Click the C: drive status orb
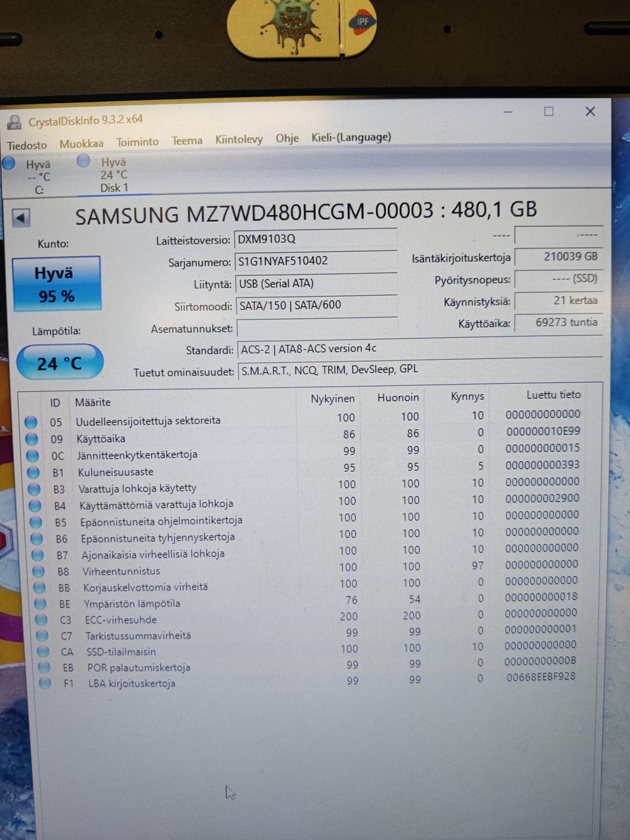Image resolution: width=630 pixels, height=840 pixels. [9, 163]
